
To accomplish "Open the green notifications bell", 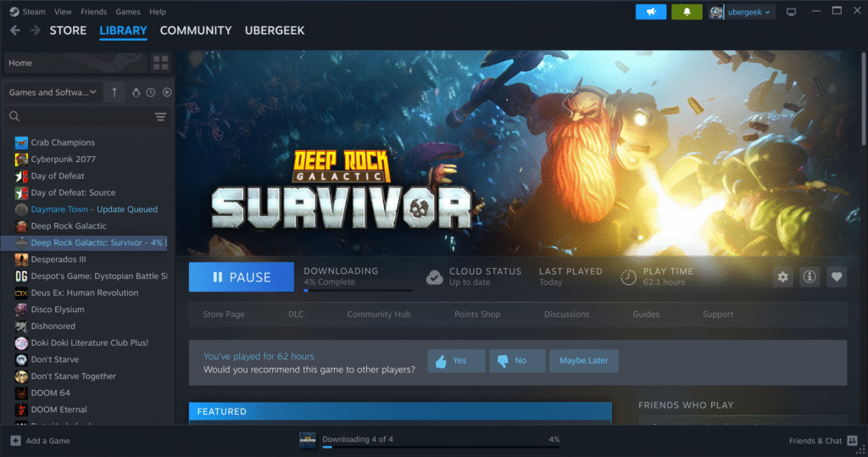I will point(687,12).
